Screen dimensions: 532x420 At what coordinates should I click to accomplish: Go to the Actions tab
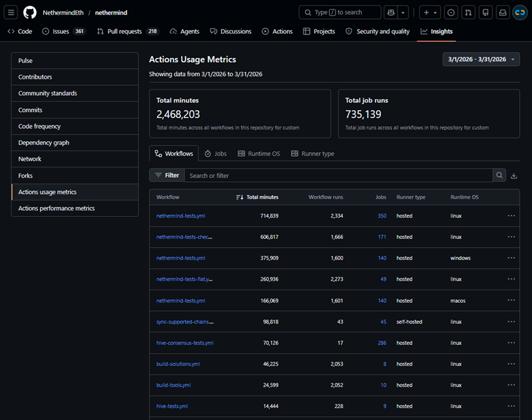tap(277, 32)
